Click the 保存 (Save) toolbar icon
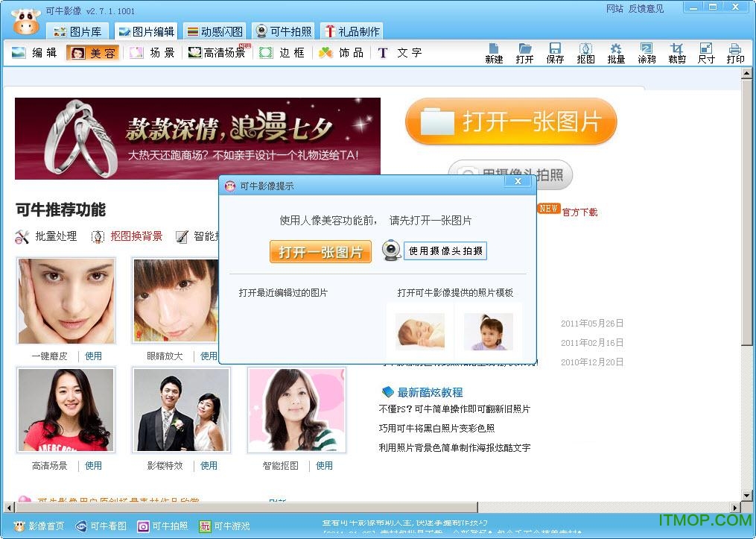 pos(555,53)
